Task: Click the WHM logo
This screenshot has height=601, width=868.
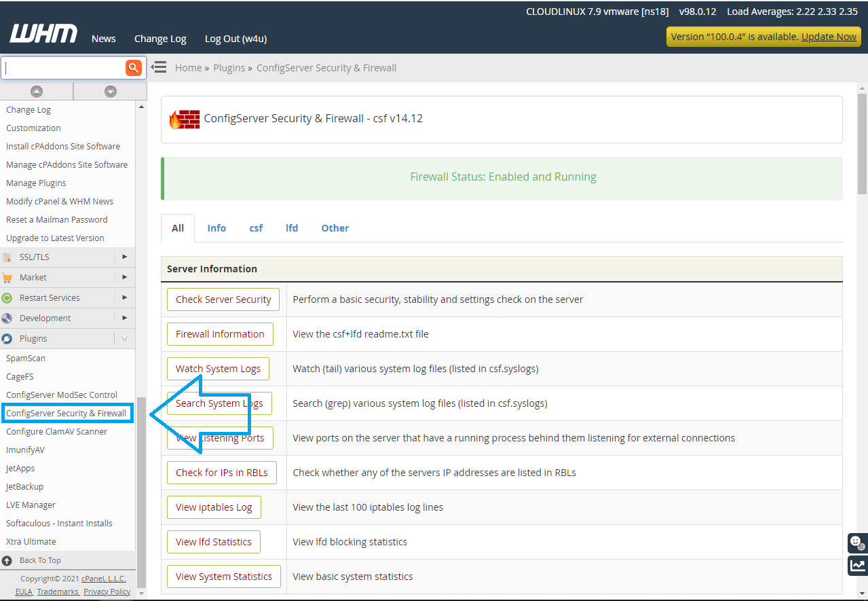Action: 43,33
